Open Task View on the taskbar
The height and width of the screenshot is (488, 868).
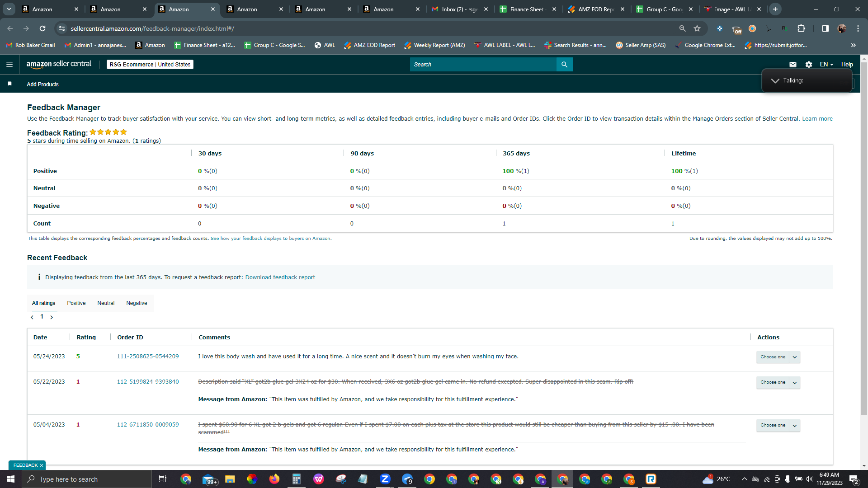click(163, 479)
